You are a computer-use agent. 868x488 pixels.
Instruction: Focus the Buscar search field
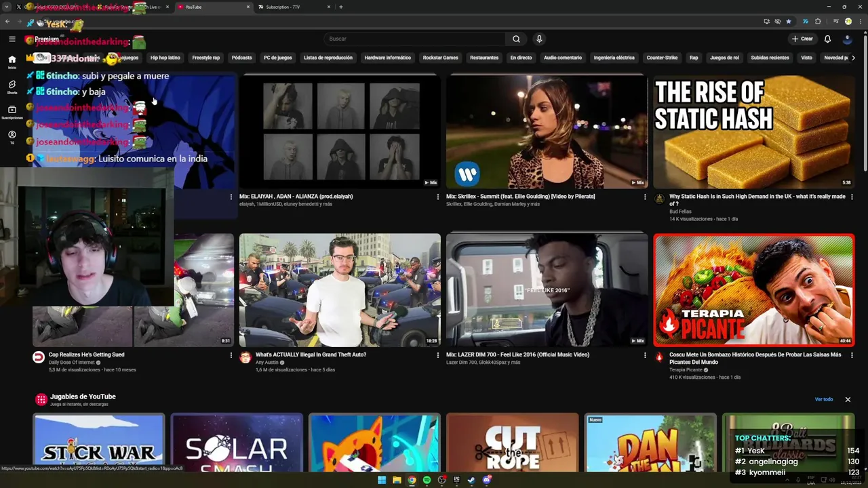(x=414, y=39)
